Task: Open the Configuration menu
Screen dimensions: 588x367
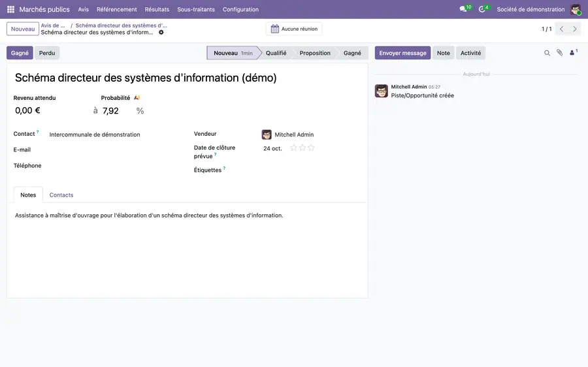Action: pos(240,9)
